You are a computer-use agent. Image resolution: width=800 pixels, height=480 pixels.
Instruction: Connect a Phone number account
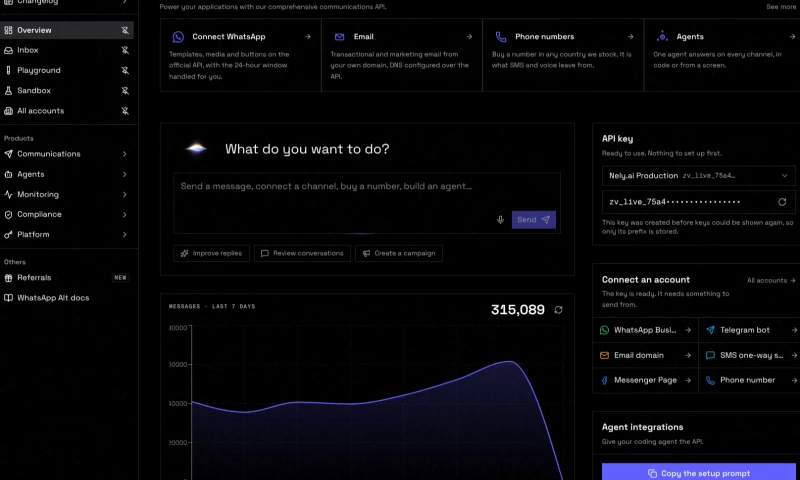pos(749,380)
